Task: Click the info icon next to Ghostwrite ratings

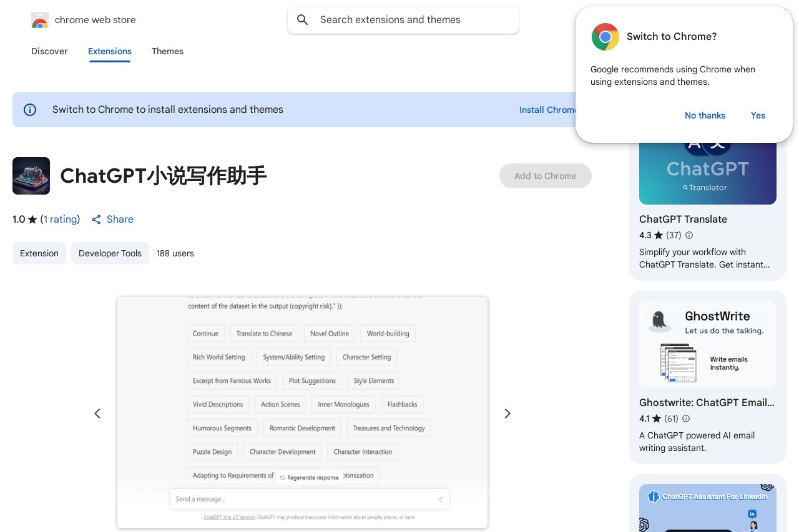Action: tap(686, 418)
